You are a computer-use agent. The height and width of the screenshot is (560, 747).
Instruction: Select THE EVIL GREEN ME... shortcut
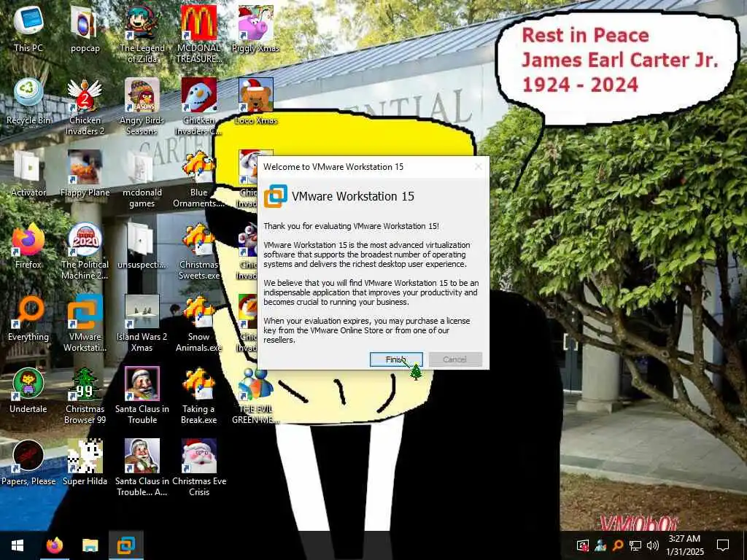click(256, 396)
